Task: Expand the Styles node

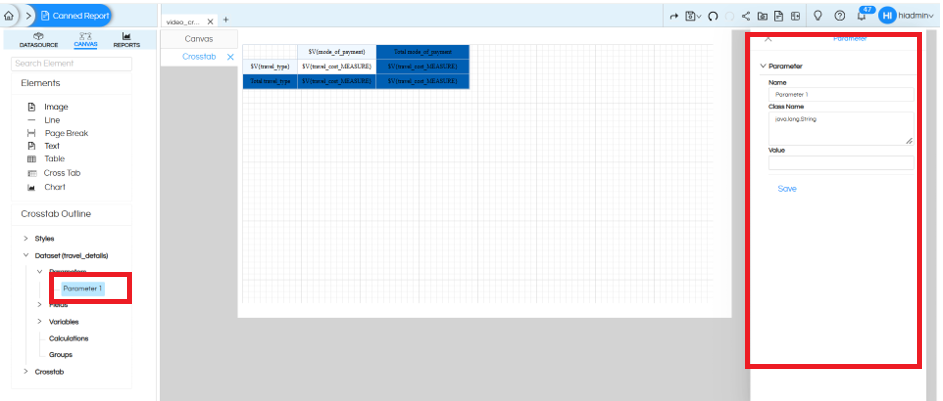Action: click(x=26, y=239)
